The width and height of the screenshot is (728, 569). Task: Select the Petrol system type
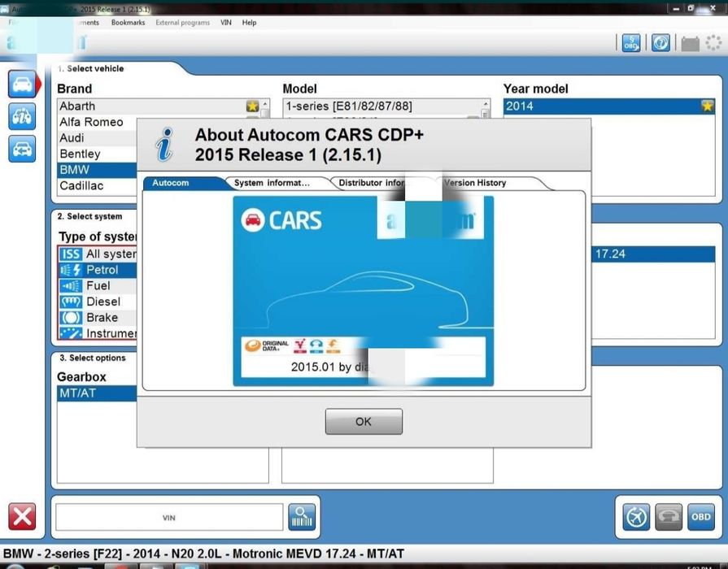point(98,270)
